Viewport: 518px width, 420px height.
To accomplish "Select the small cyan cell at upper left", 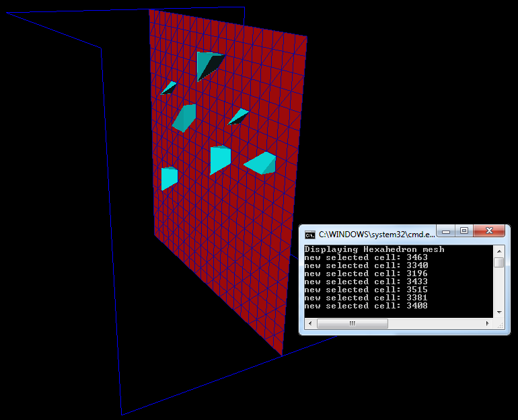I will 168,88.
